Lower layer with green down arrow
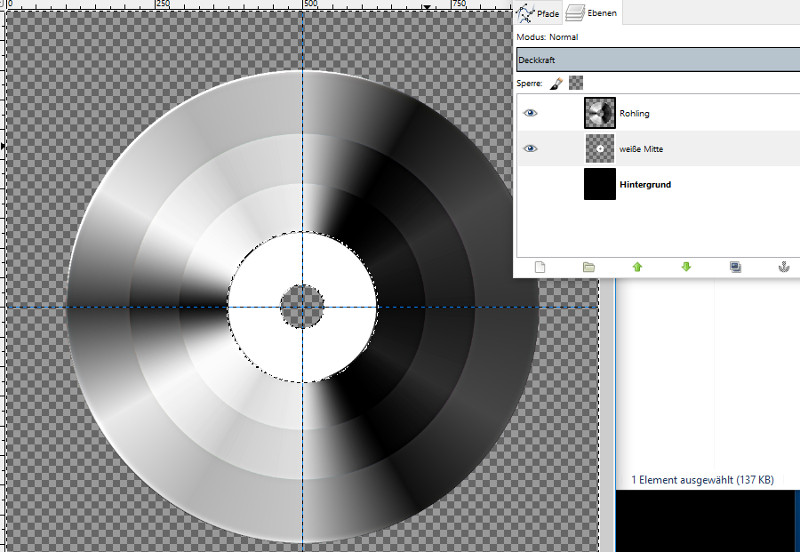Screen dimensions: 800x552 (x=686, y=267)
